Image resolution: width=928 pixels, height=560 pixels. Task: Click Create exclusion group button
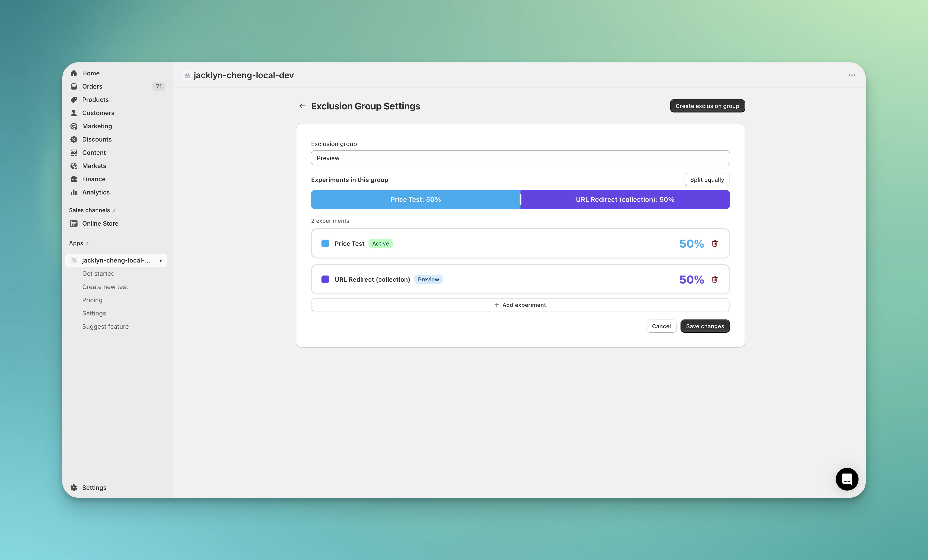(707, 106)
